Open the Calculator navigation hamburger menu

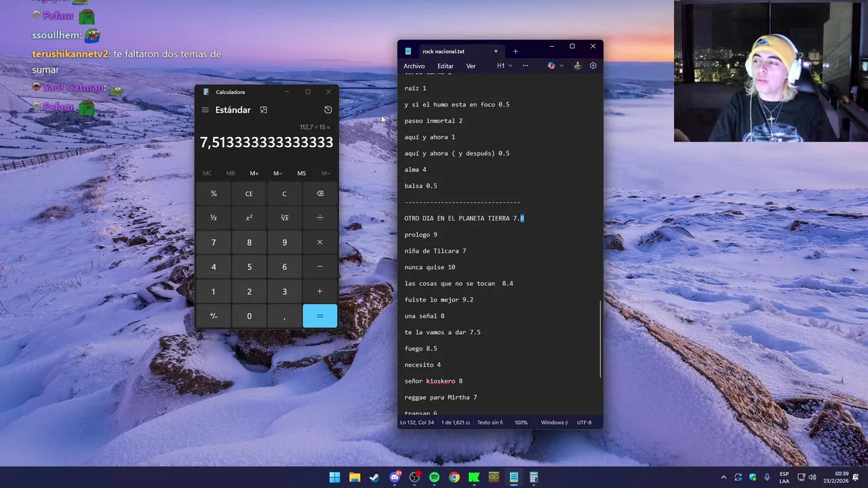(x=205, y=110)
